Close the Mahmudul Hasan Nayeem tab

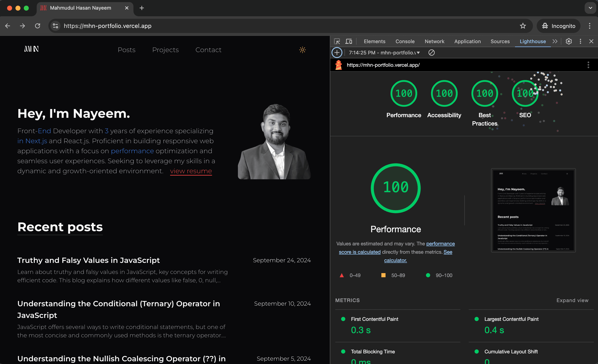(127, 8)
